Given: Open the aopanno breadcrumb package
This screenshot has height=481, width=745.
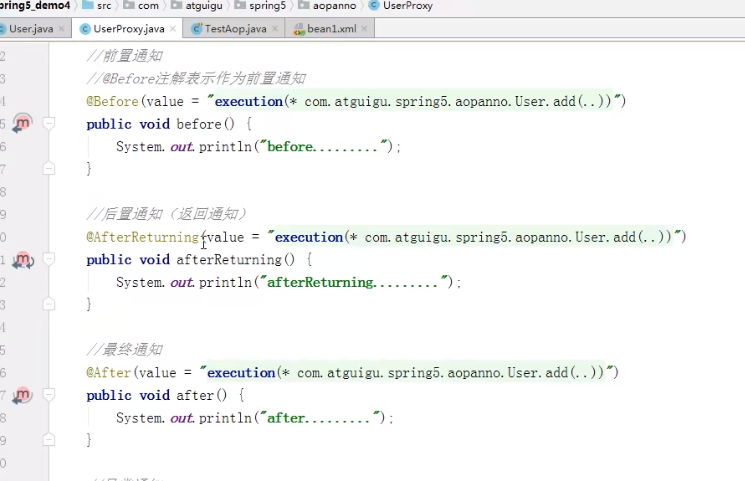Looking at the screenshot, I should [328, 6].
